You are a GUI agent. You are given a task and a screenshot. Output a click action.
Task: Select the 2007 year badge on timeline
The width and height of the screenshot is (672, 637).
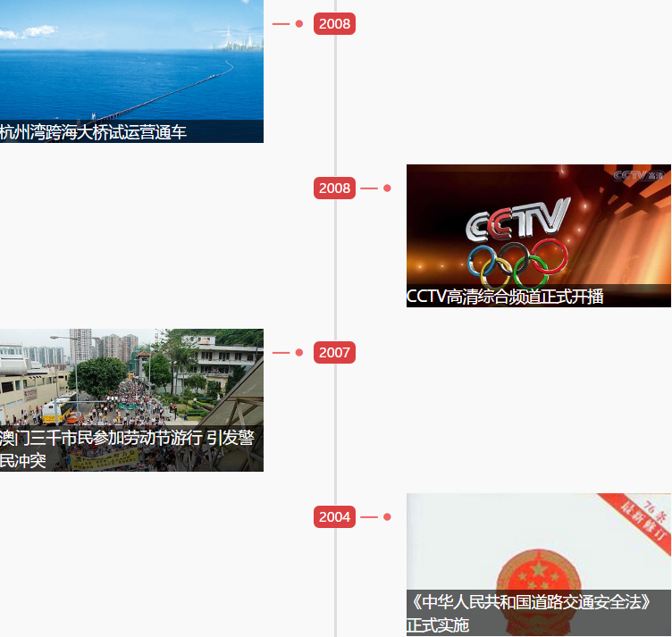[x=334, y=353]
